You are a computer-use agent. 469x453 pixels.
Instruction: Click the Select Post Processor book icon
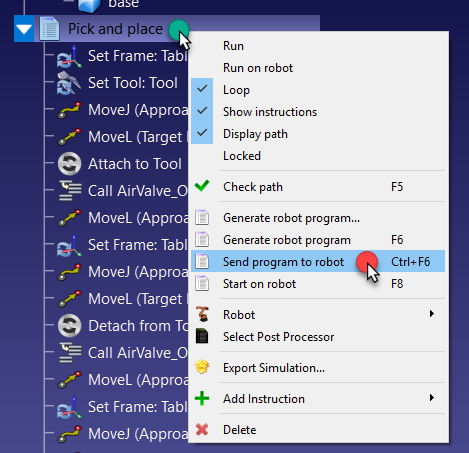[202, 336]
